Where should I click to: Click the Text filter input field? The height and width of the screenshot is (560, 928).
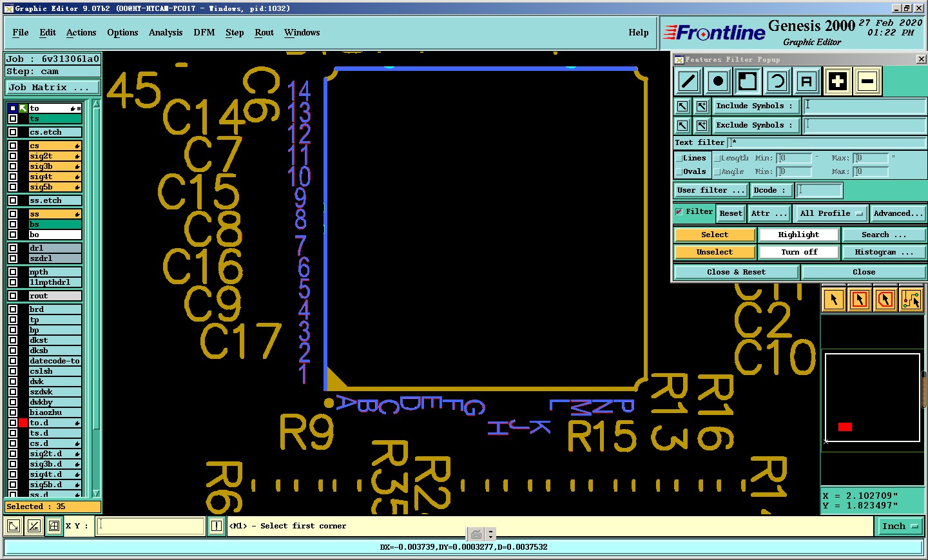[827, 142]
